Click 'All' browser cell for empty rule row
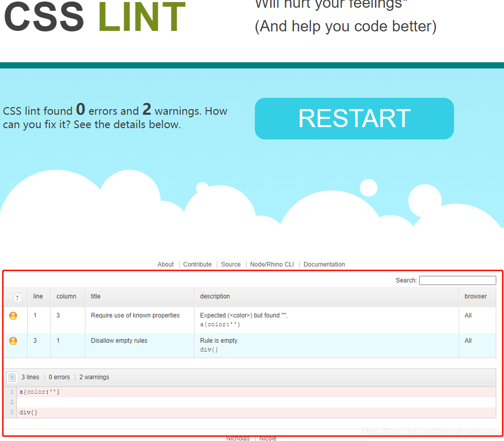504x441 pixels. [468, 341]
